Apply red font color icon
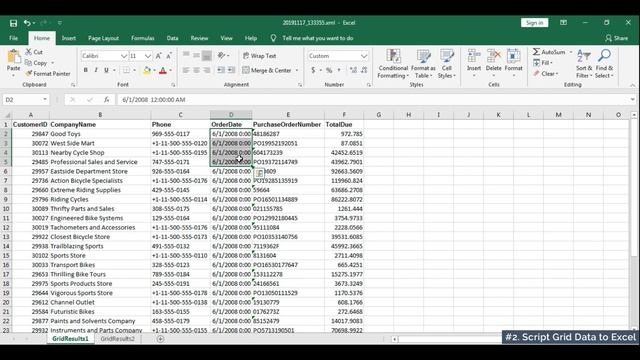 pyautogui.click(x=163, y=70)
